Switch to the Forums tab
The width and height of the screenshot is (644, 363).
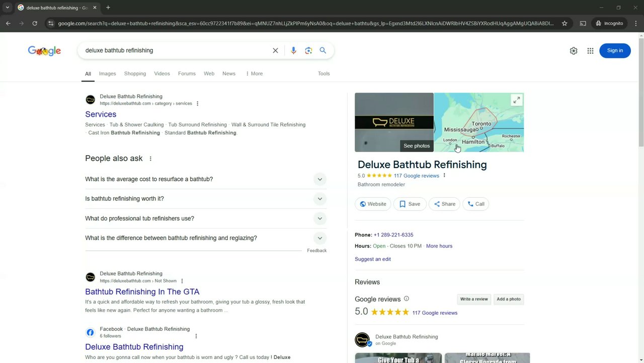click(187, 74)
